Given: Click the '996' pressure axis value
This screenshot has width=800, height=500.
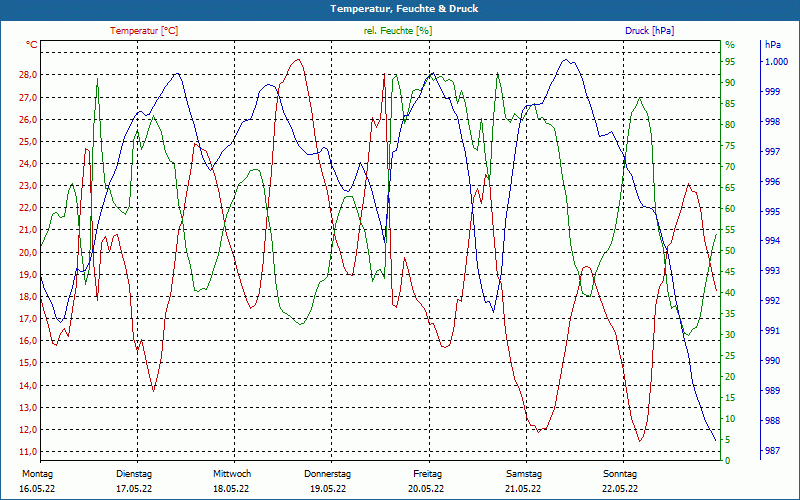Looking at the screenshot, I should [x=773, y=182].
